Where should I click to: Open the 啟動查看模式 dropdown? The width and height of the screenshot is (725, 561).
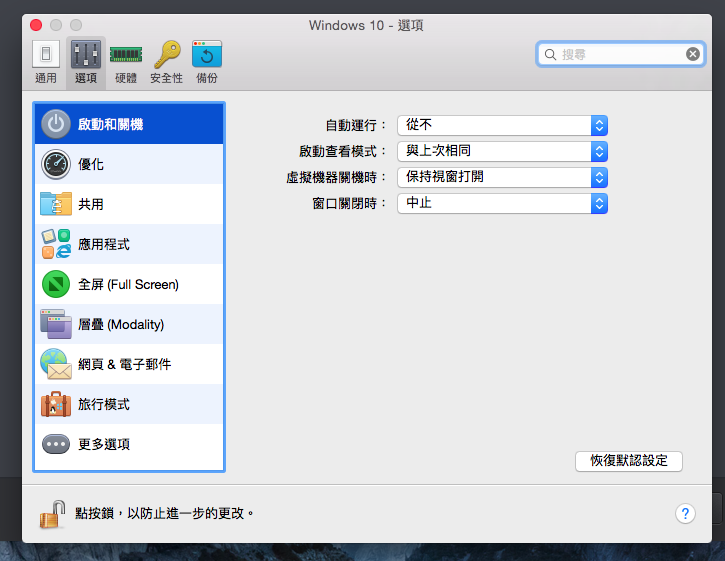coord(502,151)
